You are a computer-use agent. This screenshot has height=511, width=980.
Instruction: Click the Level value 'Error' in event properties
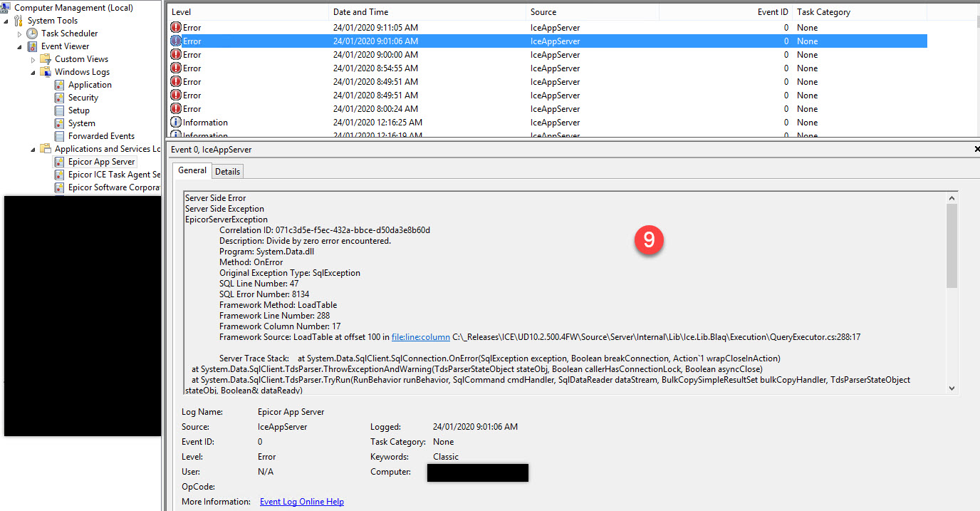(x=267, y=457)
